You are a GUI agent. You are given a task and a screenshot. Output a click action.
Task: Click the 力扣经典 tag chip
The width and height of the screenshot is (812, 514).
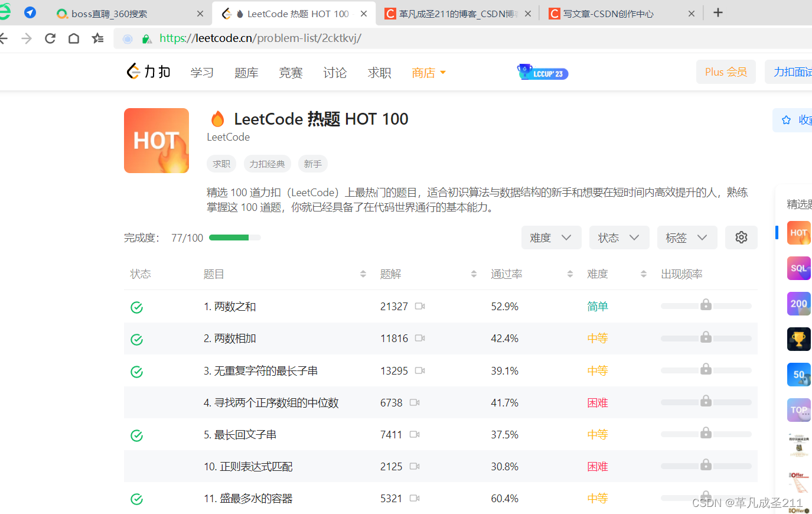(x=267, y=164)
